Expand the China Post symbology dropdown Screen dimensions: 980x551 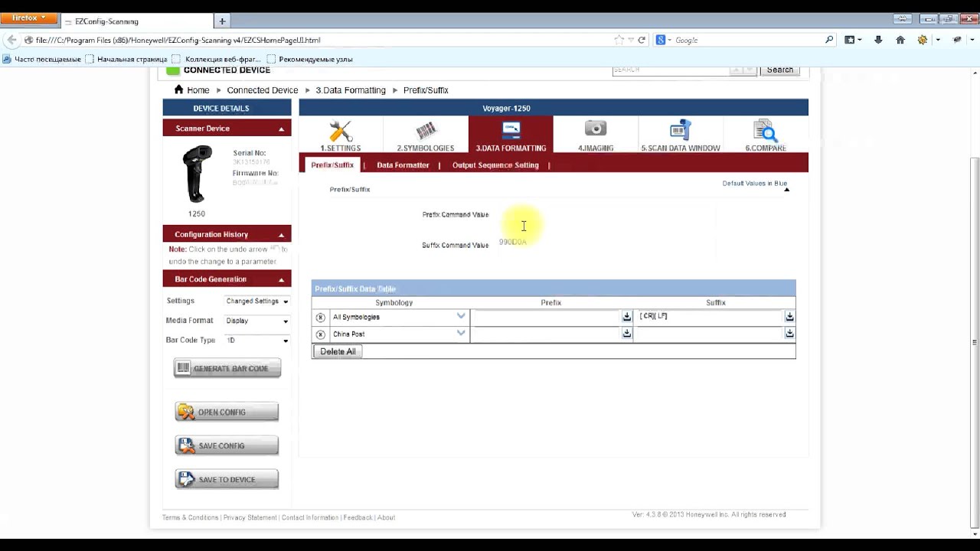(x=461, y=333)
